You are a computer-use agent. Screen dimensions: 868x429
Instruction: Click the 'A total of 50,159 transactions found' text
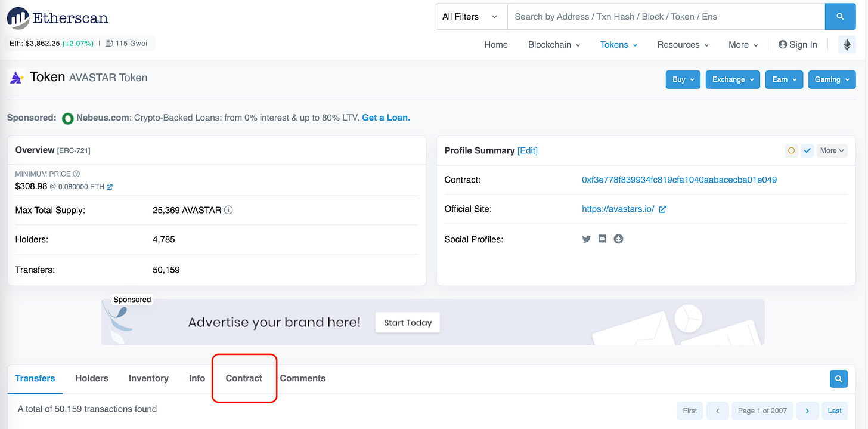coord(87,409)
